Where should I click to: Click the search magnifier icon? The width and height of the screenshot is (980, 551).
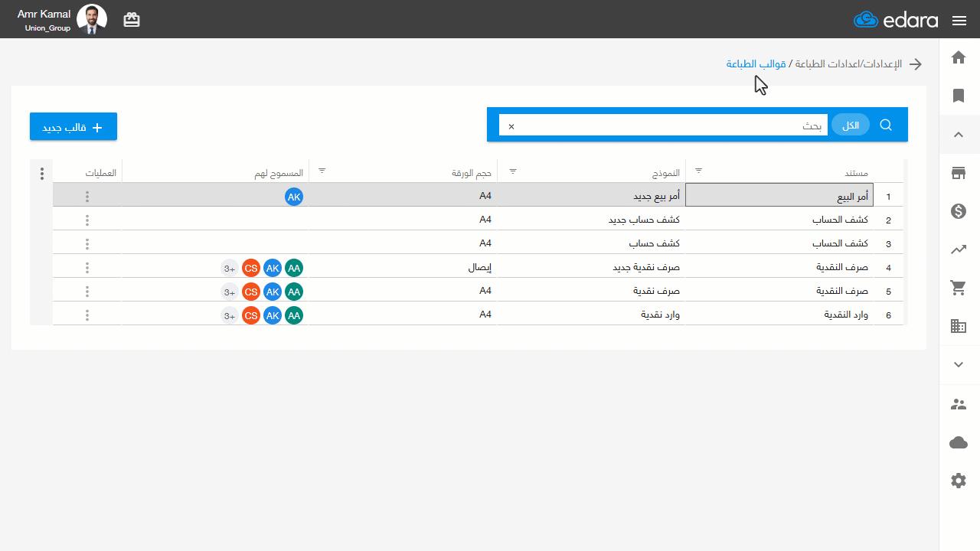pos(886,125)
